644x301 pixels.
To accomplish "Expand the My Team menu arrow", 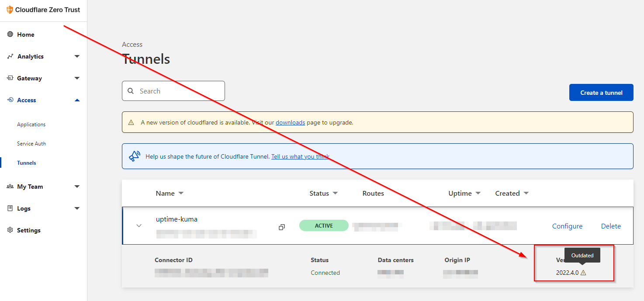I will click(77, 187).
